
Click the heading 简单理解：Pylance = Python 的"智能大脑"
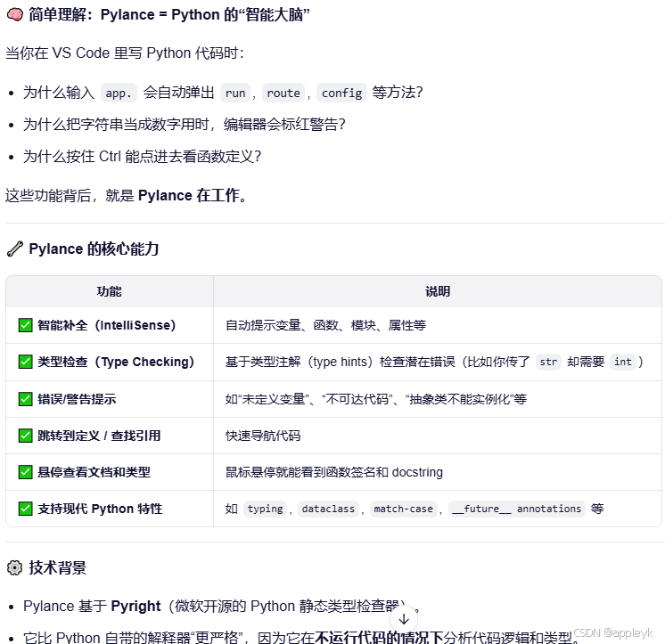tap(168, 15)
